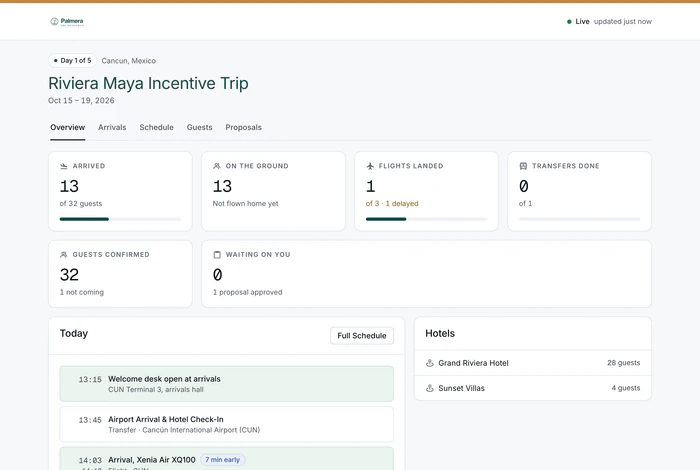This screenshot has width=700, height=470.
Task: Click the Riviera Maya Incentive Trip title
Action: (x=148, y=83)
